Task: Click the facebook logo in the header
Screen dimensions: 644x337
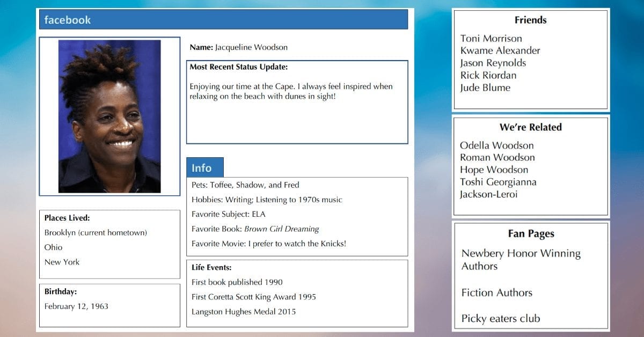Action: 67,20
